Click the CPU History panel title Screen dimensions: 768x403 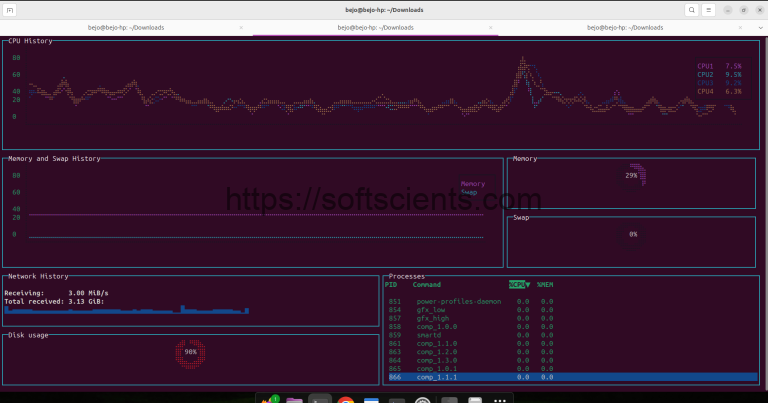click(30, 41)
